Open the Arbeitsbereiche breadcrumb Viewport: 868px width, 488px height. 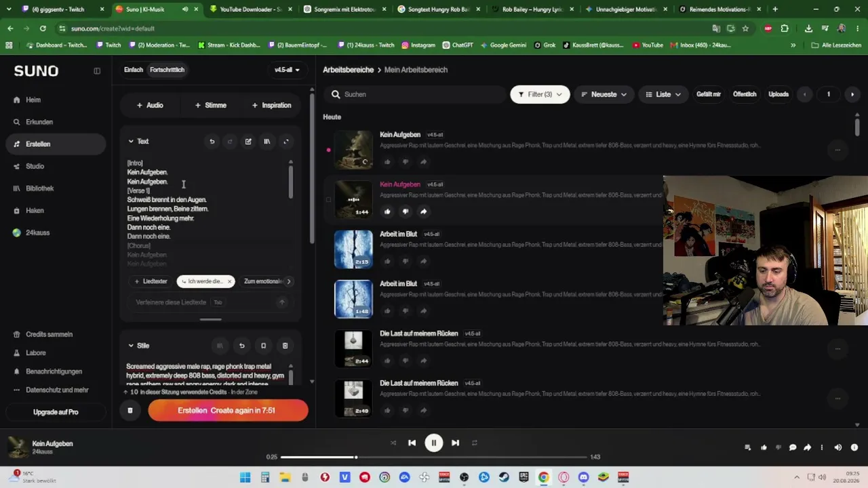[x=349, y=70]
